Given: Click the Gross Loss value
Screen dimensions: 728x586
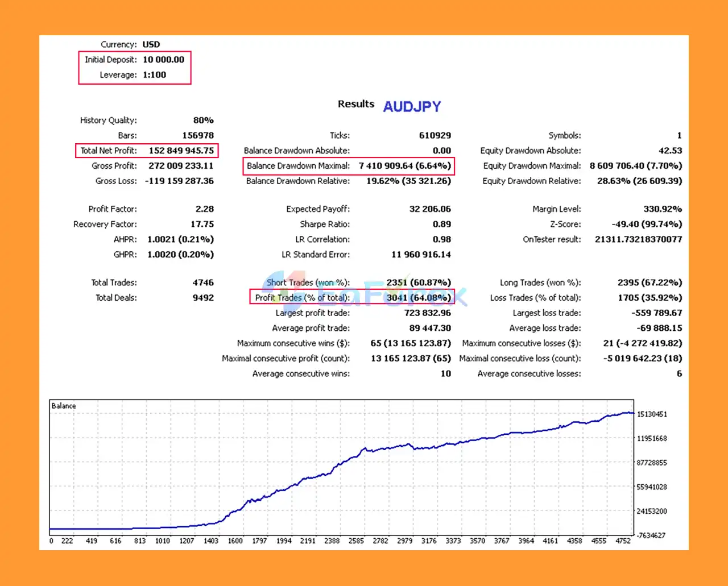Looking at the screenshot, I should 179,181.
